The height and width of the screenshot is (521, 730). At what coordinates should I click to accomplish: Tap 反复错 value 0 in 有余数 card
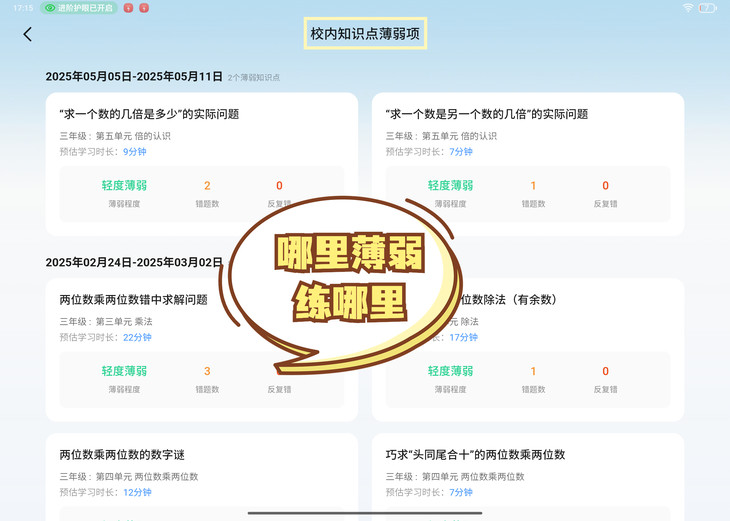coord(605,372)
